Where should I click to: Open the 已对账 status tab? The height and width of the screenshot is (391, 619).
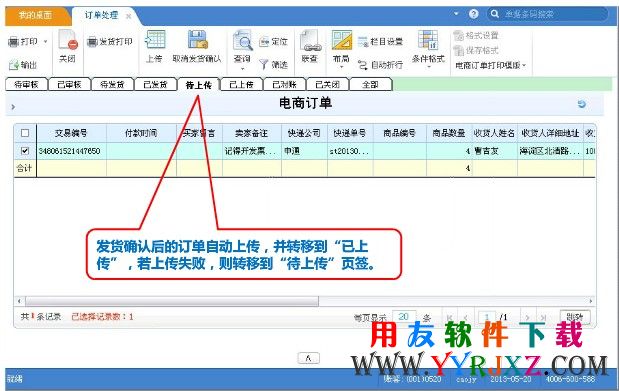click(285, 84)
